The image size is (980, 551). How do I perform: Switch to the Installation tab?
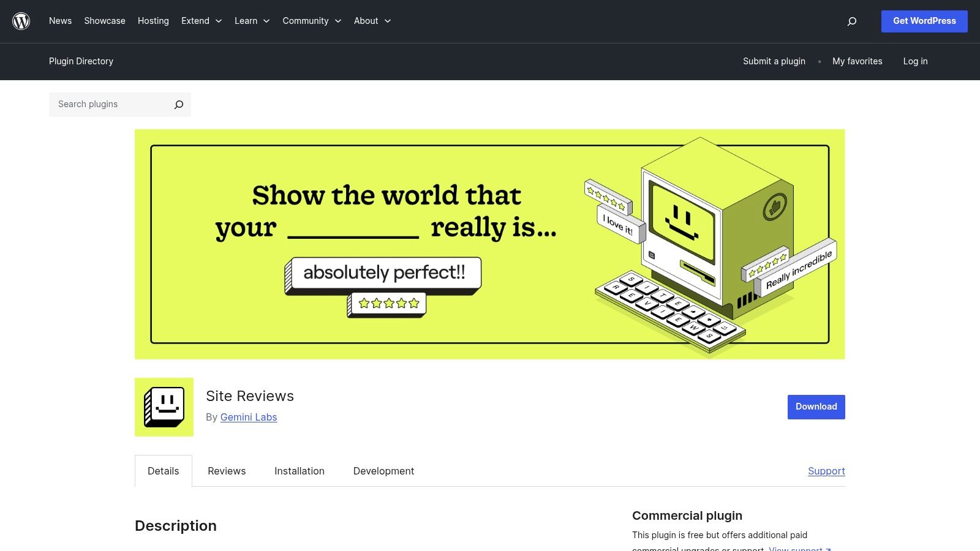point(300,471)
